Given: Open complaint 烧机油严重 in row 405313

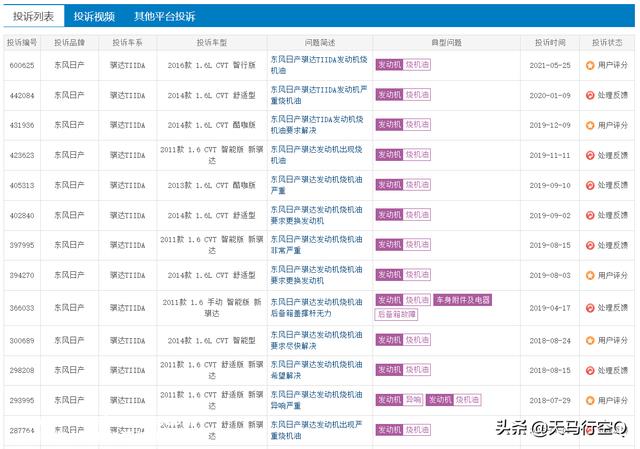Looking at the screenshot, I should [316, 185].
